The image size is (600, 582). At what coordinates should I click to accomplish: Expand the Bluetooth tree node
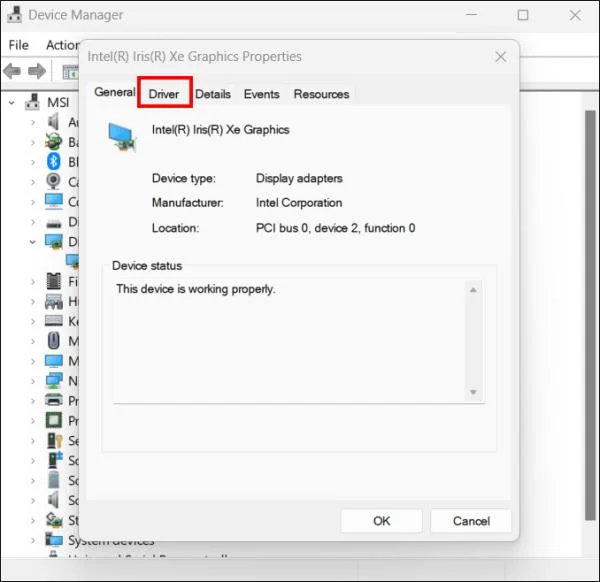point(33,162)
